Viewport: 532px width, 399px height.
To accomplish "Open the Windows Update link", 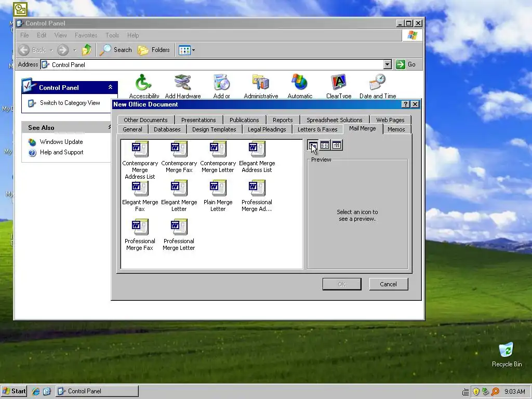I will 61,142.
